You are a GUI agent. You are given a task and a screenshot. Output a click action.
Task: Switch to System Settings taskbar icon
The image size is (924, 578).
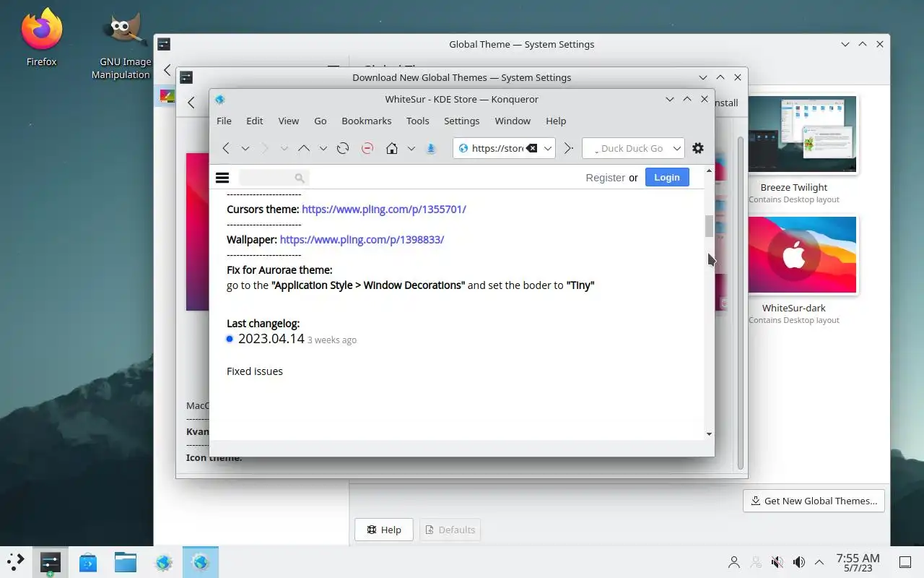pos(50,562)
